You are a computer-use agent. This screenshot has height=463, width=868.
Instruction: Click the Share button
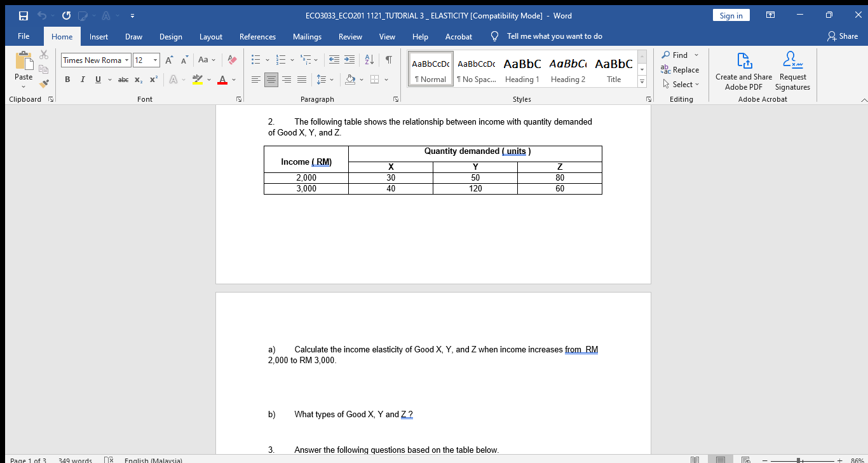[843, 36]
